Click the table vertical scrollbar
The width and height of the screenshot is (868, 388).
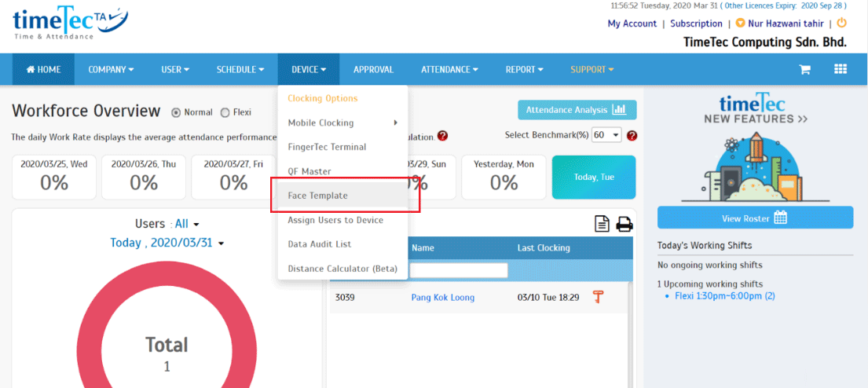click(630, 335)
